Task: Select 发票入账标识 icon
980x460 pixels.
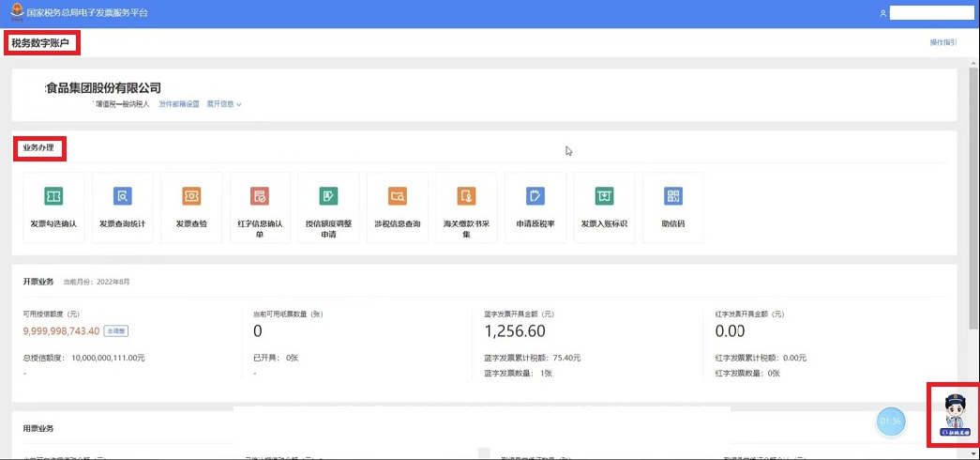Action: (604, 196)
